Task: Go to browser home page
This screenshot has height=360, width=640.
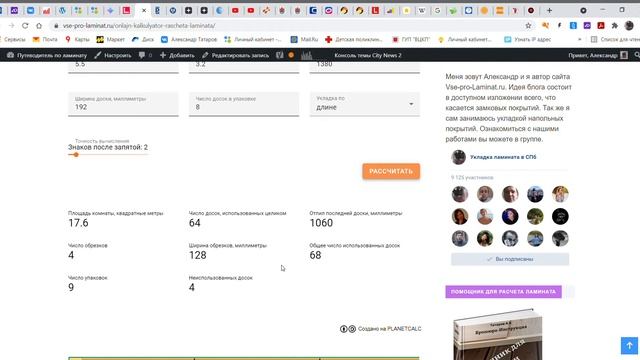Action: (x=39, y=26)
